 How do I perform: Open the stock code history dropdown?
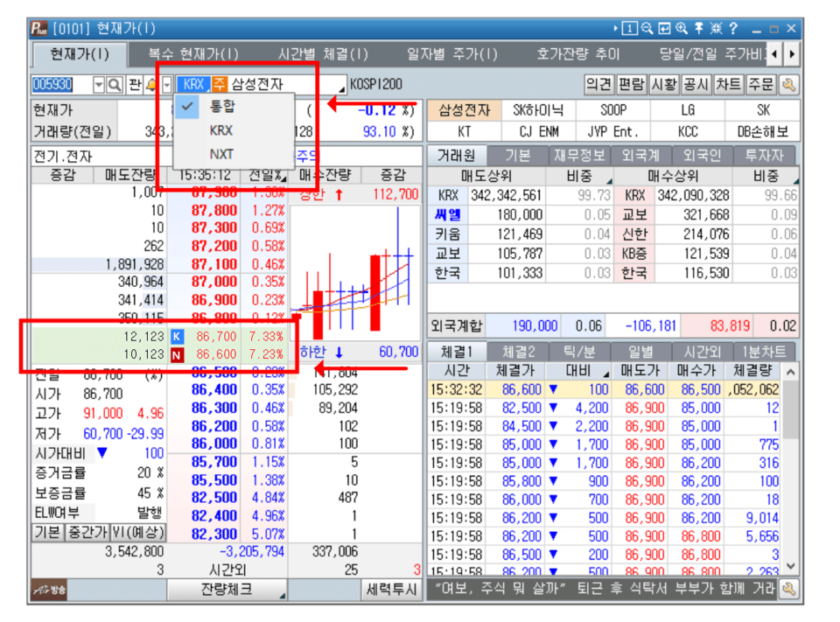tap(98, 85)
